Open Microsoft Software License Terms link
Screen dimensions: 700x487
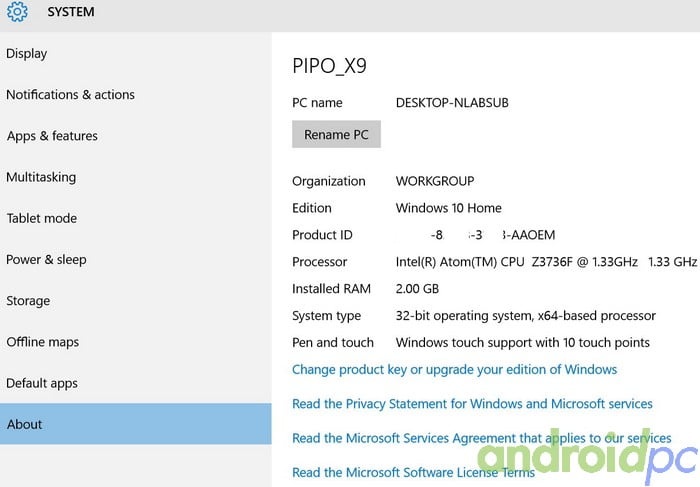click(x=413, y=472)
